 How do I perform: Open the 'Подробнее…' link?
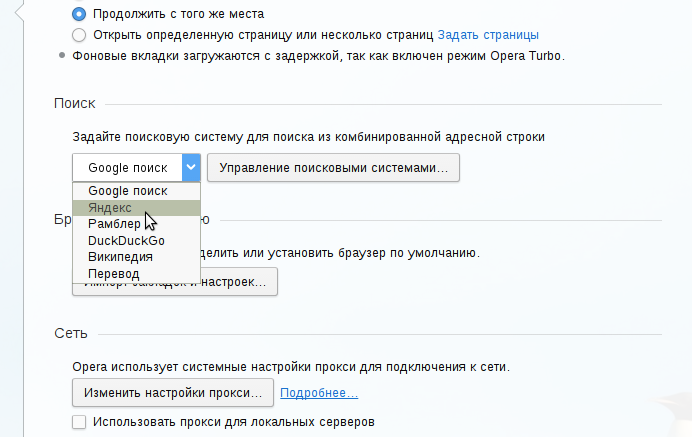(319, 393)
